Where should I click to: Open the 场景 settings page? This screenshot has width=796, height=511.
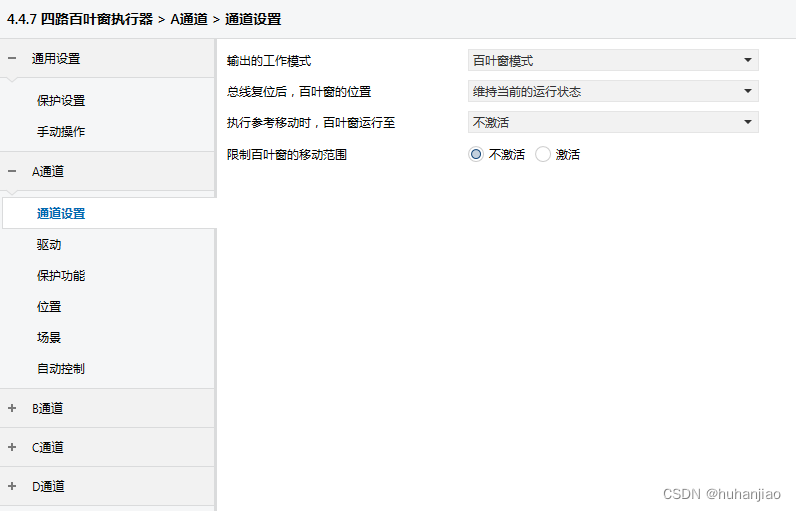pos(49,338)
